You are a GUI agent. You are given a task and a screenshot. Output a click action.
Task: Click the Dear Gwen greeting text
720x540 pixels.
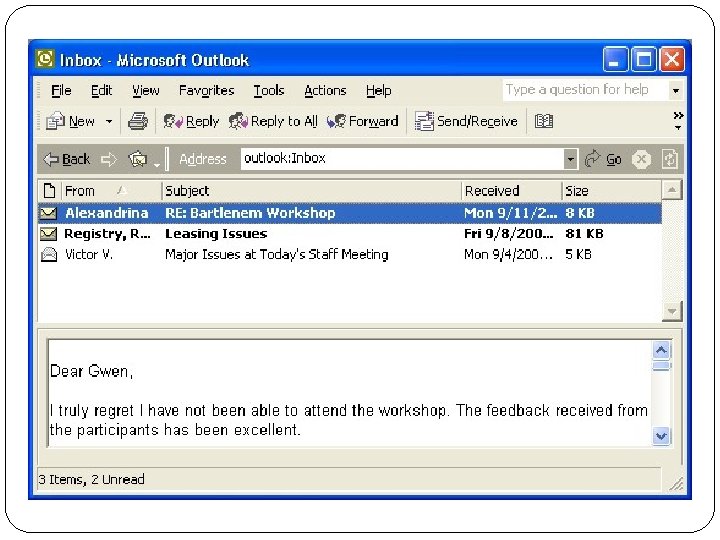[x=91, y=371]
